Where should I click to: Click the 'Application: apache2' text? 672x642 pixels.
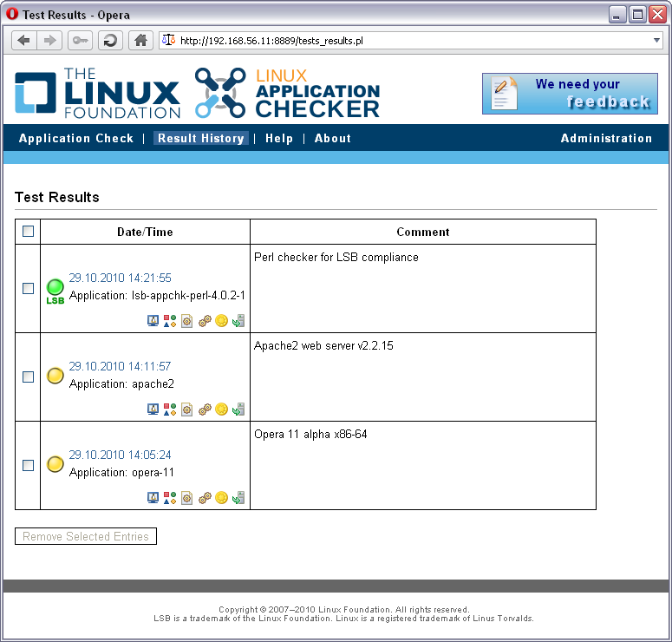[121, 383]
